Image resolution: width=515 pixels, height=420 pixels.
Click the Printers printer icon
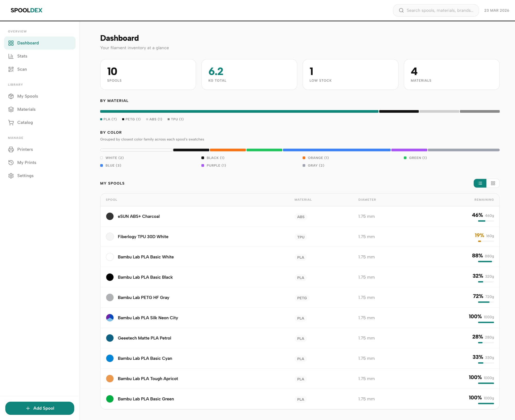click(x=11, y=149)
